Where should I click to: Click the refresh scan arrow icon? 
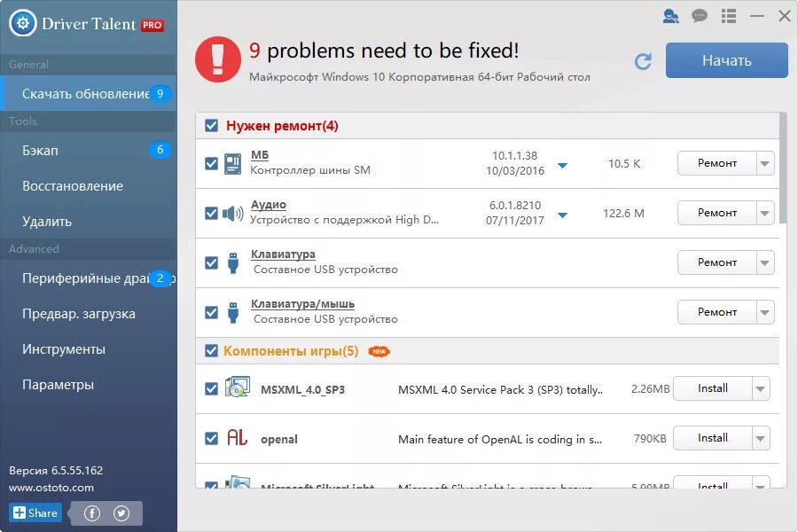pyautogui.click(x=644, y=61)
